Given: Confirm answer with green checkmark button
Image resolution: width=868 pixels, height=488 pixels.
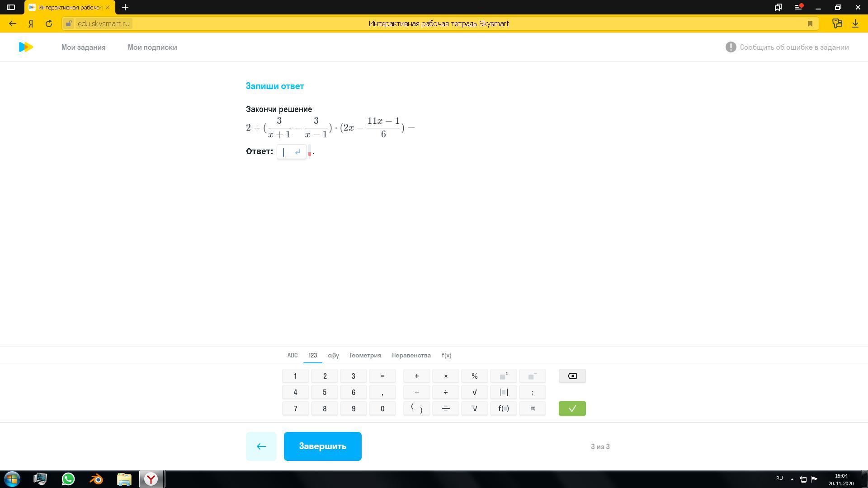Looking at the screenshot, I should click(572, 408).
